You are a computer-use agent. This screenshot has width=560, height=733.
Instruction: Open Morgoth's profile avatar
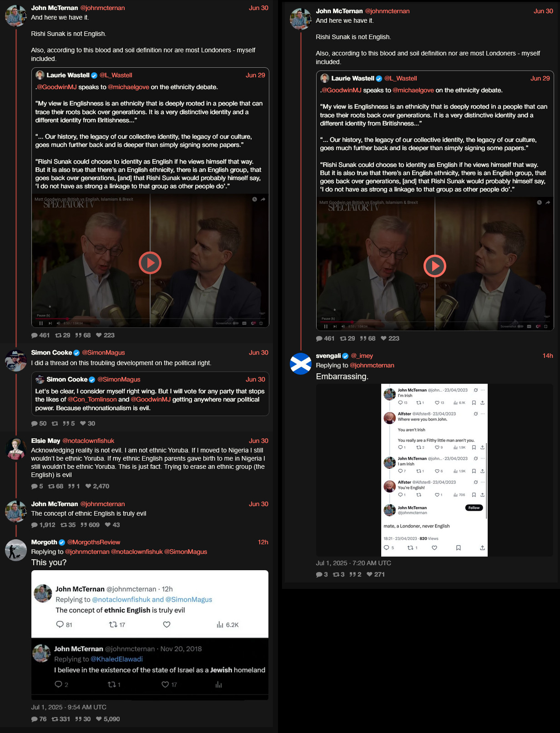point(16,550)
